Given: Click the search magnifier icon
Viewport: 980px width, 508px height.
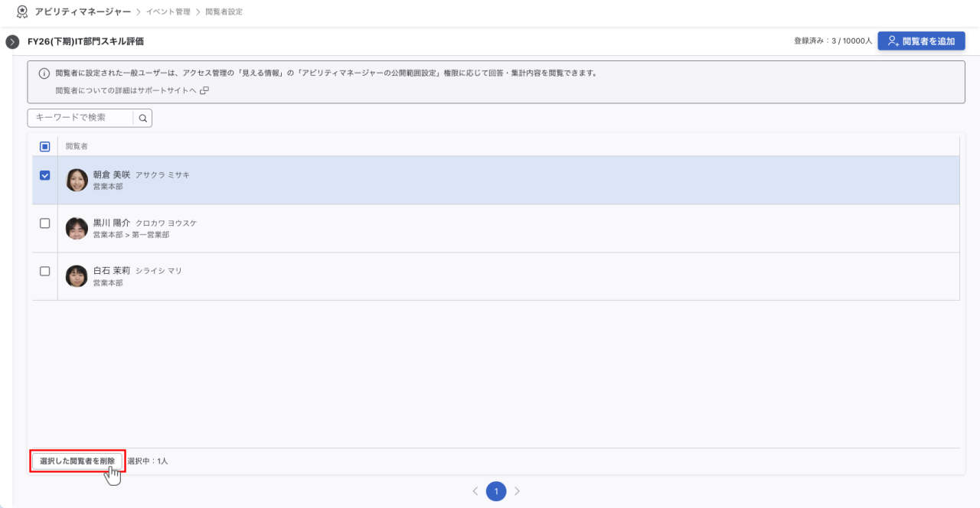Looking at the screenshot, I should [142, 118].
